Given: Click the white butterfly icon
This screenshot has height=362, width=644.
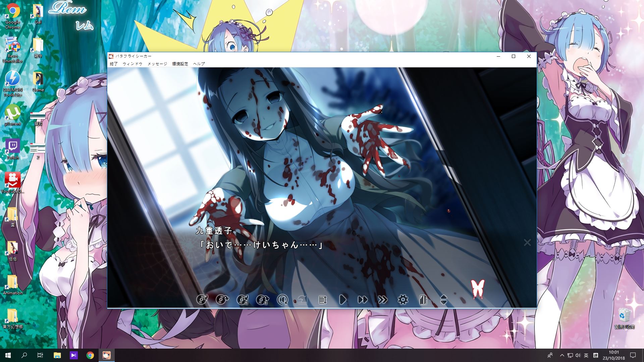Looking at the screenshot, I should click(478, 289).
